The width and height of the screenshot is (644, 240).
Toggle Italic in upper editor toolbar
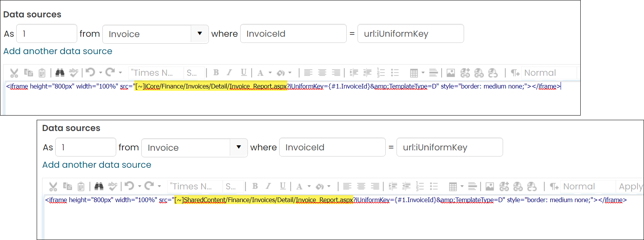(x=229, y=72)
